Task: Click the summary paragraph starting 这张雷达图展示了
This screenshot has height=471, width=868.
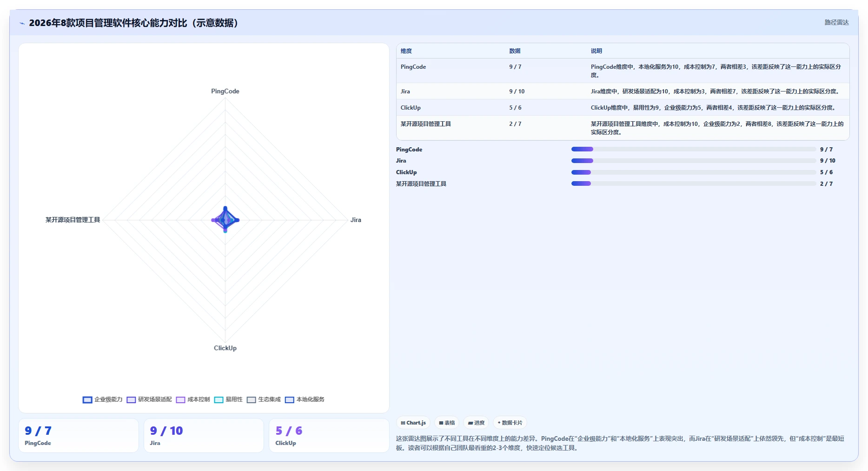Action: pos(620,443)
